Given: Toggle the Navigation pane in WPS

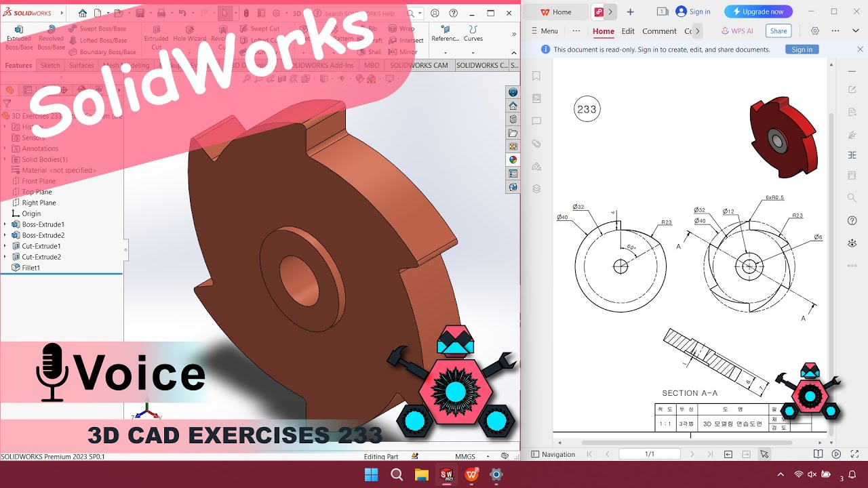Looking at the screenshot, I should coord(553,454).
